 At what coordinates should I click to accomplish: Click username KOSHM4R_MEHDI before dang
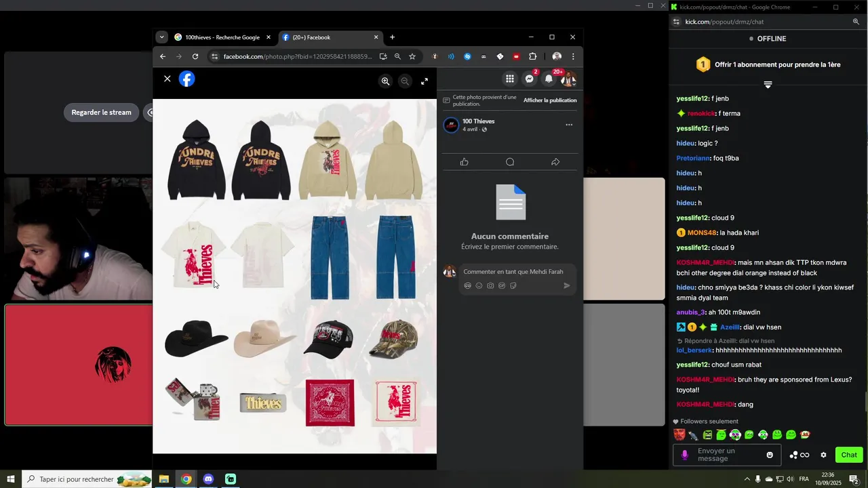coord(705,405)
